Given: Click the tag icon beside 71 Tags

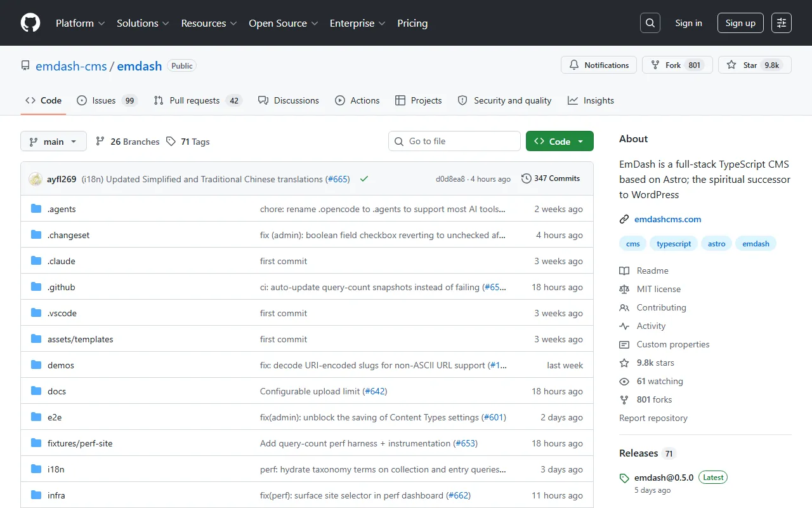Looking at the screenshot, I should [x=171, y=142].
